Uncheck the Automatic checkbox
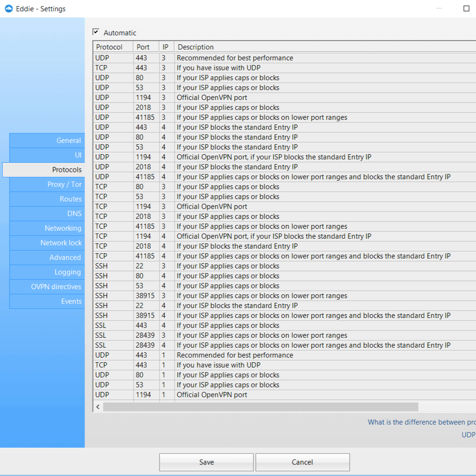The width and height of the screenshot is (476, 476). click(96, 32)
